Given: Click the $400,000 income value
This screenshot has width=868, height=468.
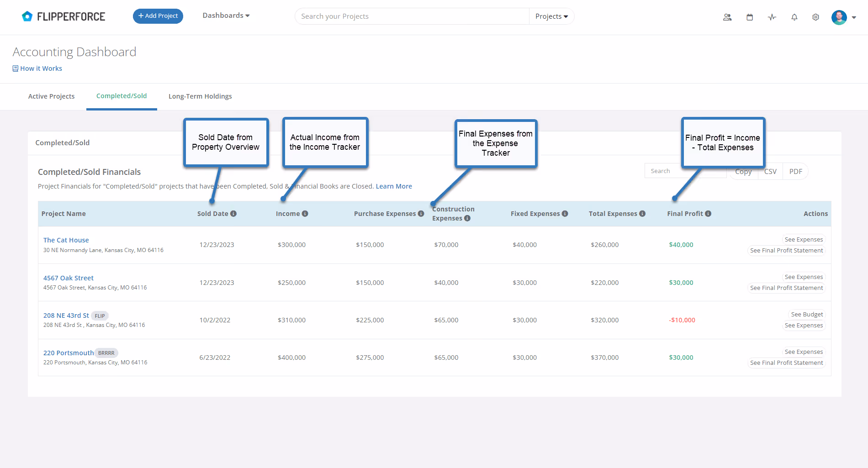Looking at the screenshot, I should coord(291,358).
